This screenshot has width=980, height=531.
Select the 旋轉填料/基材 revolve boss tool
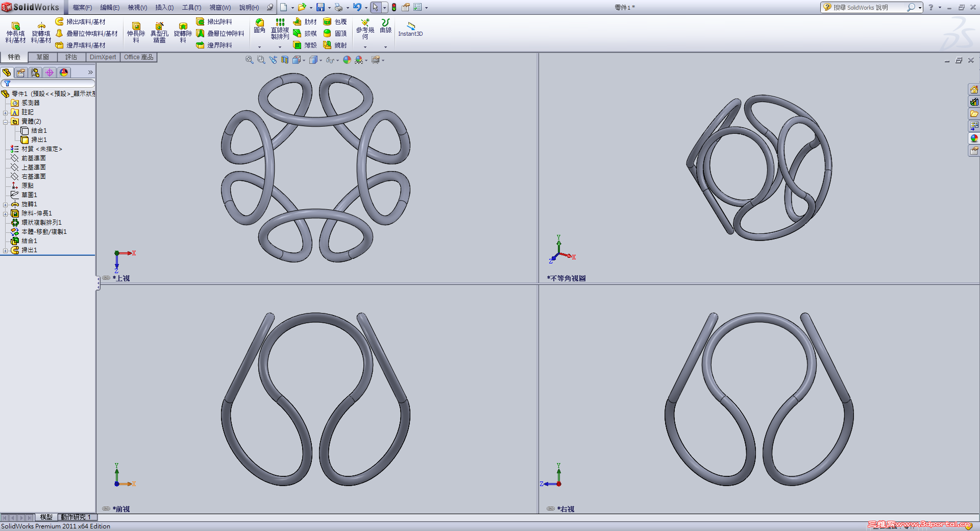point(41,32)
